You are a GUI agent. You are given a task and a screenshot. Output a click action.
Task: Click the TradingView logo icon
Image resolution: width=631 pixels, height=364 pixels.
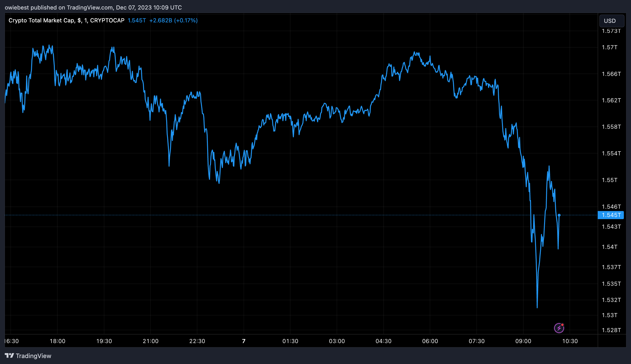coord(10,355)
